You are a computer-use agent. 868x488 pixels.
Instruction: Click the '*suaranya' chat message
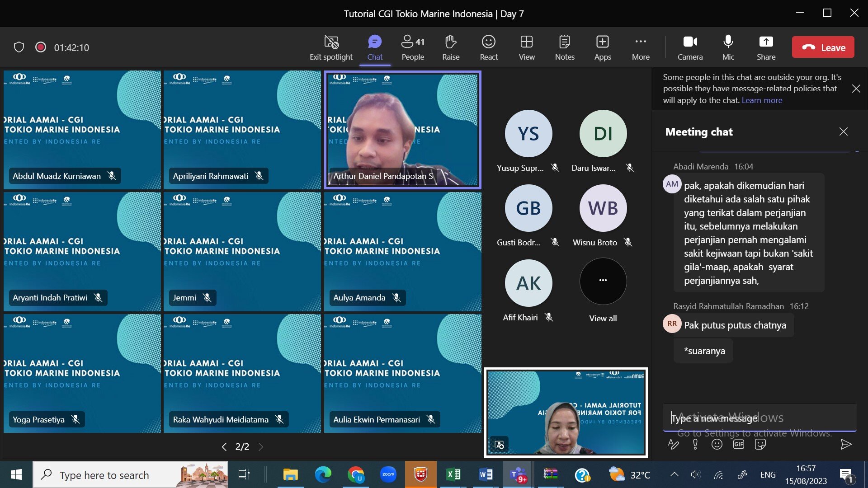click(704, 351)
